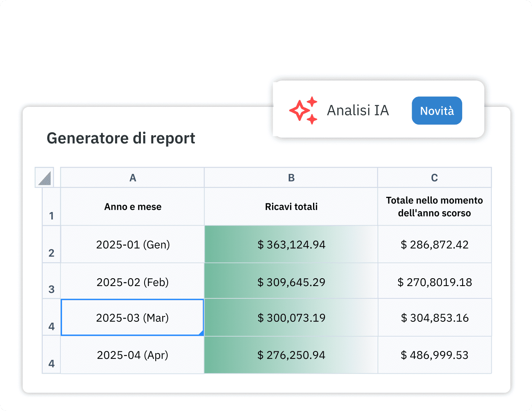Click the Novità button
Image resolution: width=532 pixels, height=411 pixels.
coord(437,110)
